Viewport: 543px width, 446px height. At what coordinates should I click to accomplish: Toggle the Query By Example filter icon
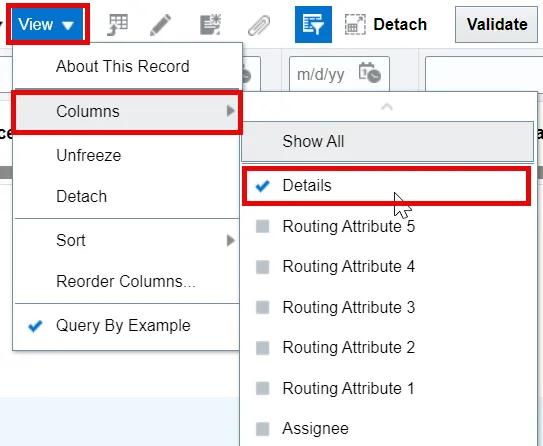313,24
